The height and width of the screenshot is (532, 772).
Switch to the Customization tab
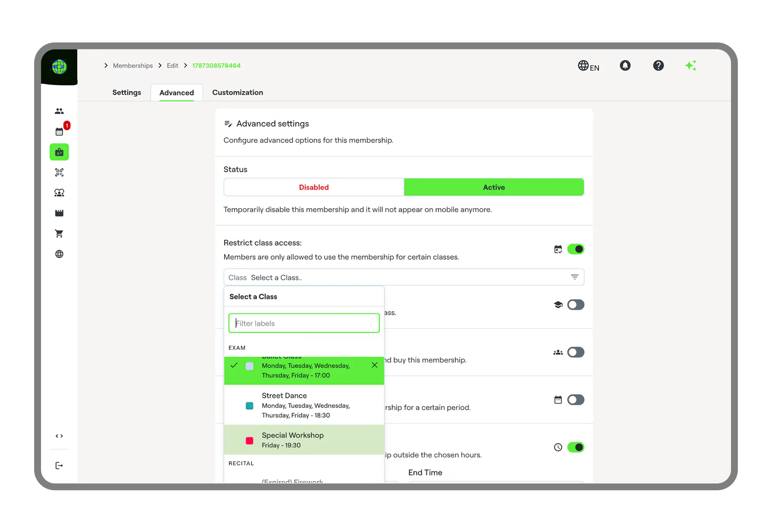[238, 92]
